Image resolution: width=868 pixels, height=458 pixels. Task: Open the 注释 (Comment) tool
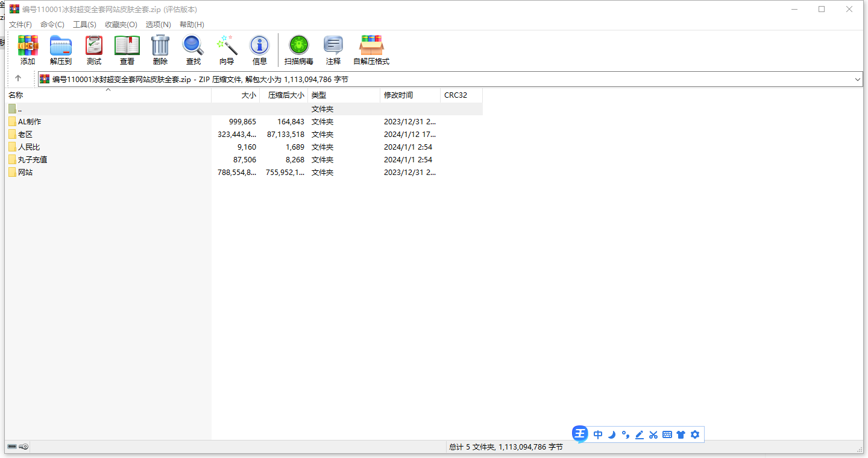click(333, 46)
